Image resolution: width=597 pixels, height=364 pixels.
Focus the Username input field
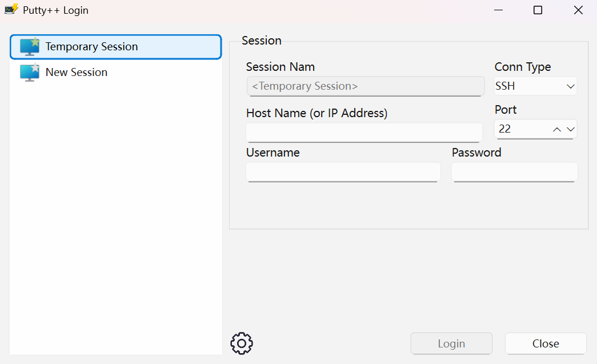pyautogui.click(x=343, y=172)
